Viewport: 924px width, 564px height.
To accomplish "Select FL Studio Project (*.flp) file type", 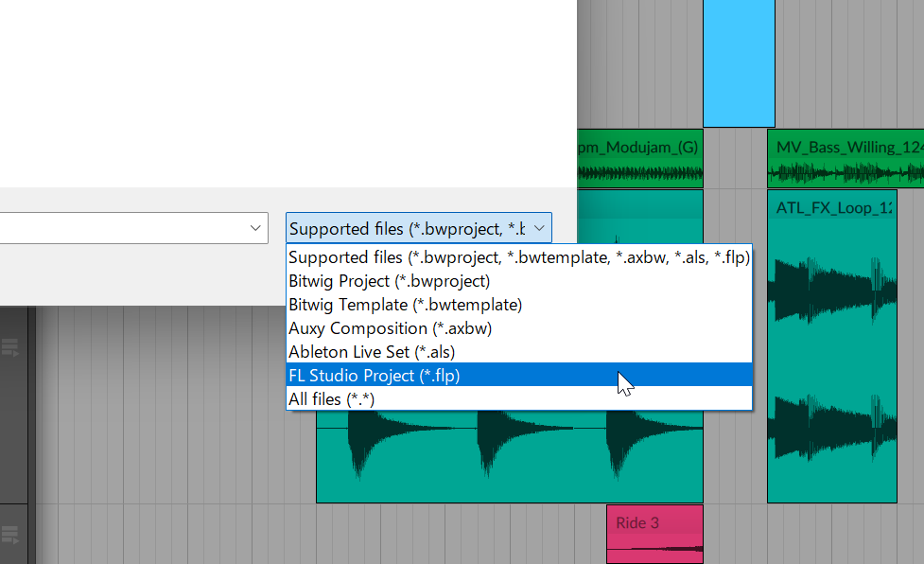I will coord(519,376).
